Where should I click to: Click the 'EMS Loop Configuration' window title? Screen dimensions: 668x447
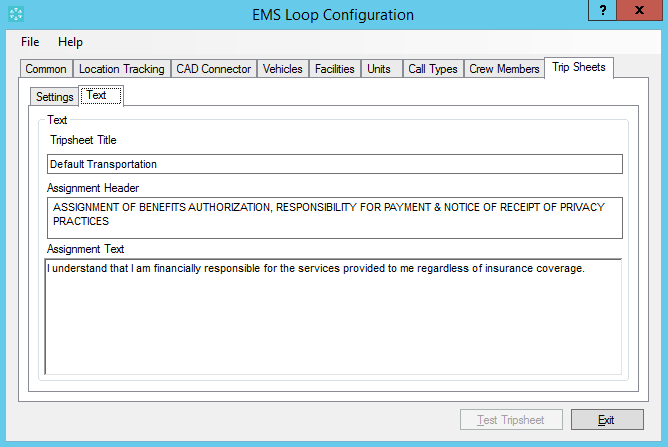click(333, 15)
